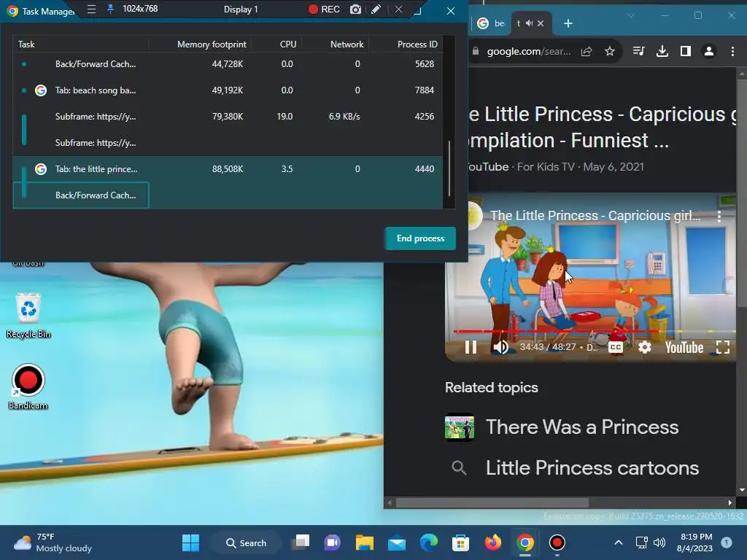The width and height of the screenshot is (747, 560).
Task: Click the Bandicam hamburger menu icon
Action: pos(91,9)
